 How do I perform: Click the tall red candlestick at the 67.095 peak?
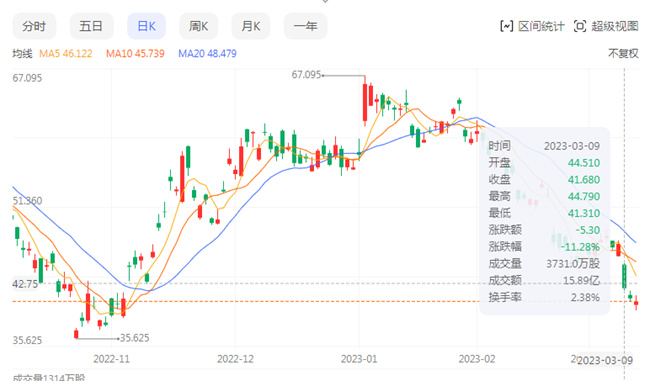365,101
